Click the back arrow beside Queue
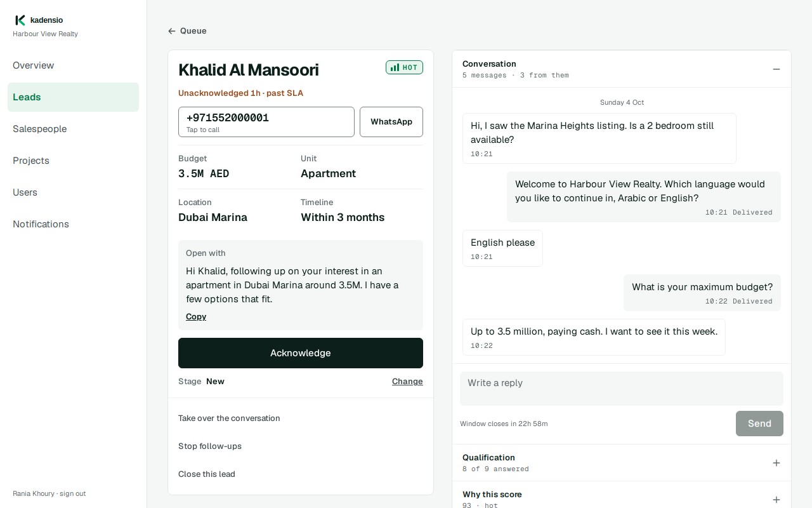This screenshot has width=812, height=508. point(172,31)
